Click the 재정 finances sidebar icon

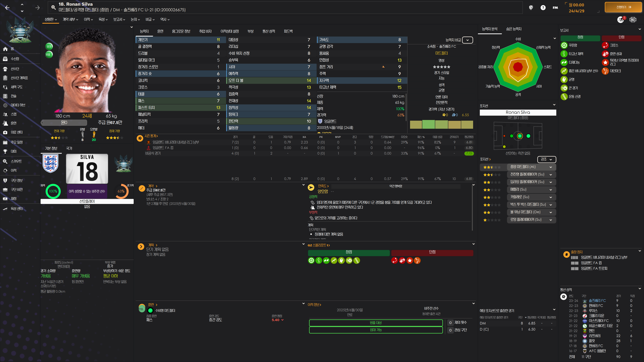[5, 199]
